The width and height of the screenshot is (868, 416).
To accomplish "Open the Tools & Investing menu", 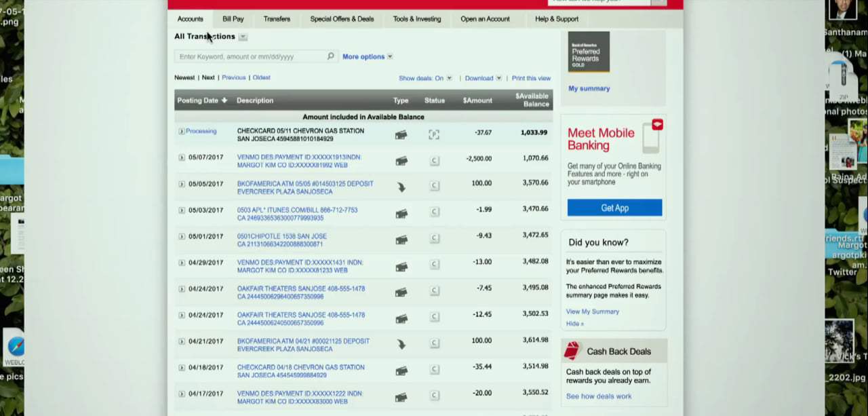I will pos(417,19).
